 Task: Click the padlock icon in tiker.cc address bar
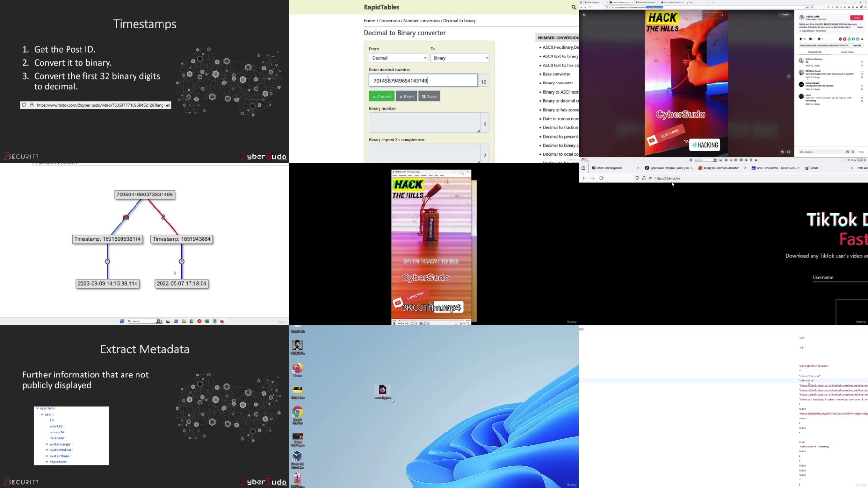(x=643, y=178)
